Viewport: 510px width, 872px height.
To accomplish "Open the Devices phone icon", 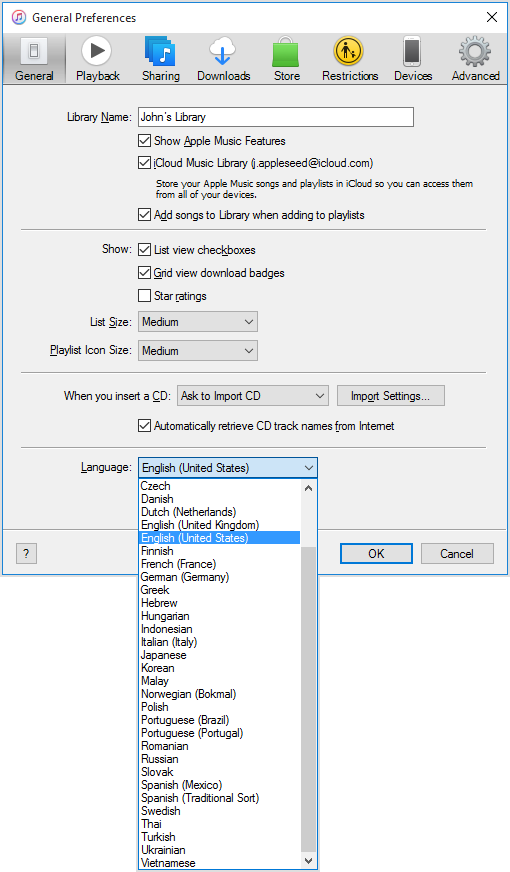I will (412, 51).
